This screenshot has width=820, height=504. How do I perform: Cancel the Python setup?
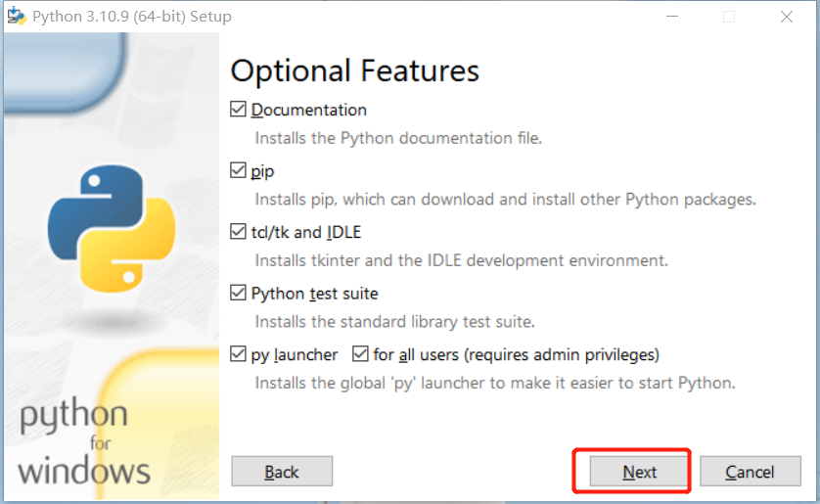[x=750, y=472]
